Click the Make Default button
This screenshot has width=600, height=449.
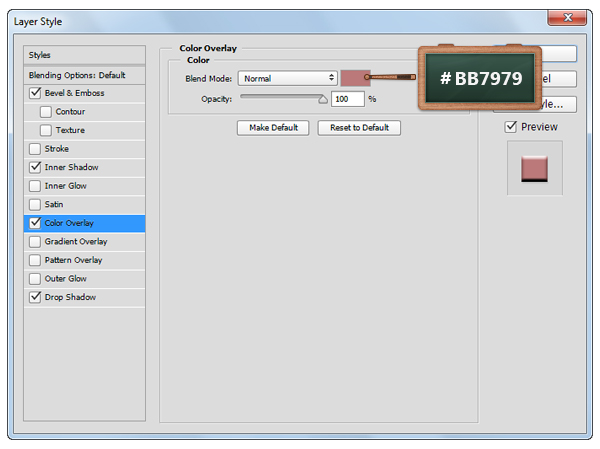(x=273, y=128)
